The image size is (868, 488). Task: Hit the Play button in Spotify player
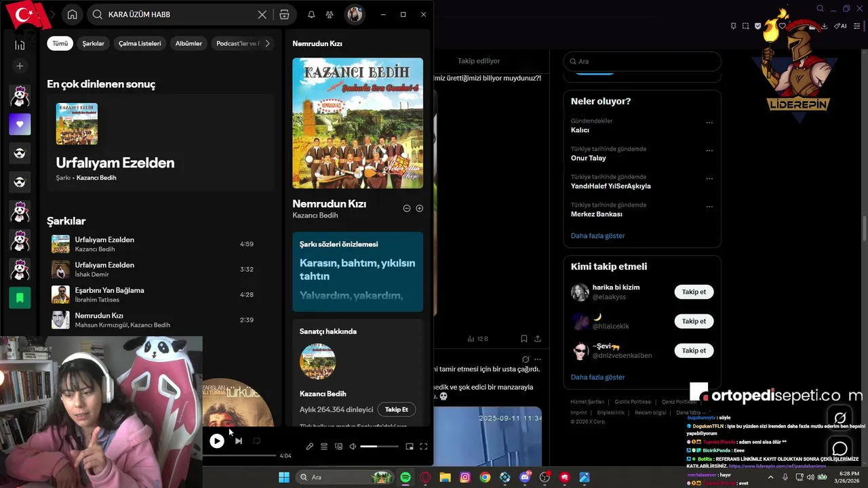(216, 441)
